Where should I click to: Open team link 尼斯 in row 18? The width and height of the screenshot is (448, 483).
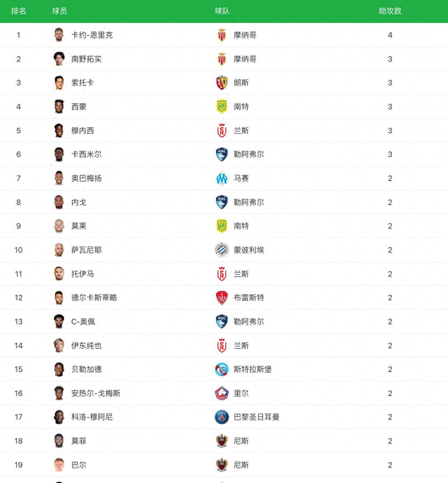(241, 441)
